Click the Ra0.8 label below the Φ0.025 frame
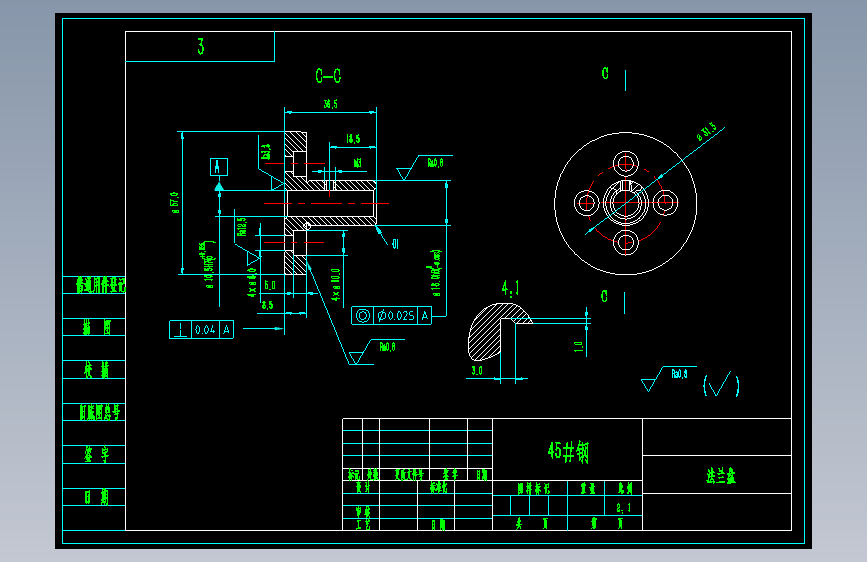The image size is (867, 562). pyautogui.click(x=387, y=347)
